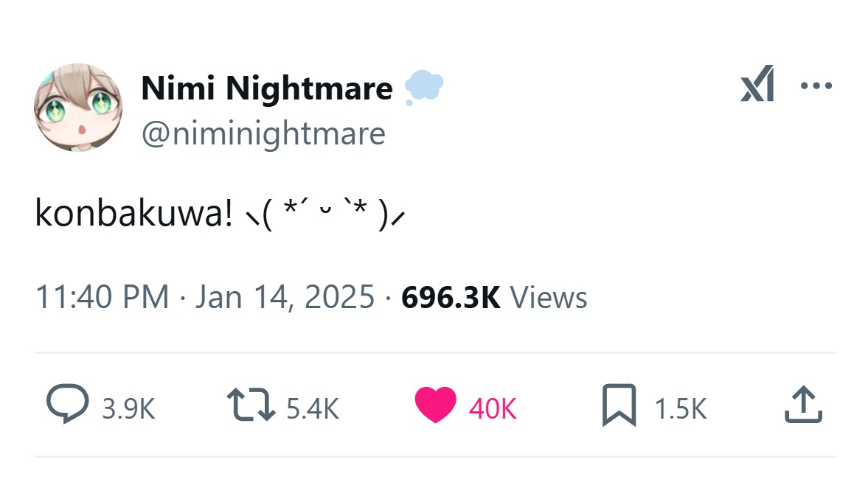Click the 11:40 PM timestamp
868x485 pixels.
point(102,297)
